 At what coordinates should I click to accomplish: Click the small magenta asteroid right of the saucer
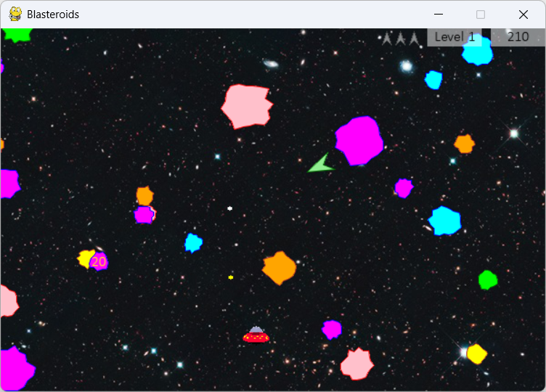click(332, 330)
